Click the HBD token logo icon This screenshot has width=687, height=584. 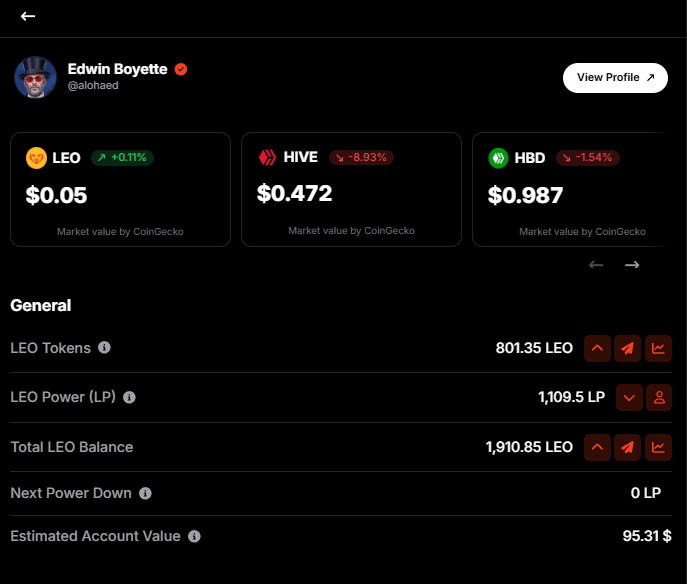point(498,158)
